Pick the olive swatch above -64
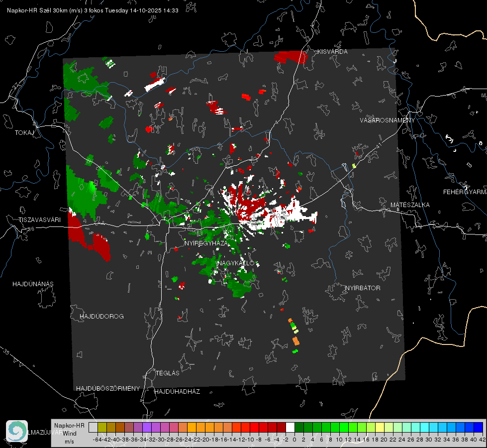487x448 pixels. coord(102,427)
